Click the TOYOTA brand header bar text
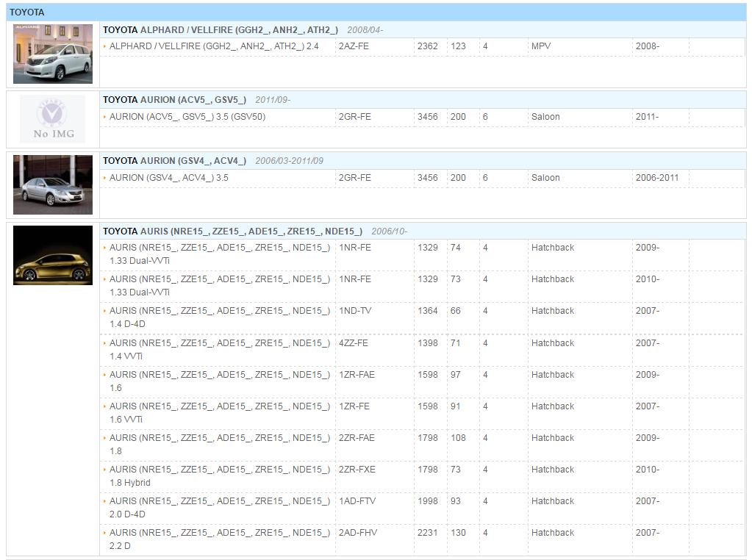752x560 pixels. click(27, 12)
